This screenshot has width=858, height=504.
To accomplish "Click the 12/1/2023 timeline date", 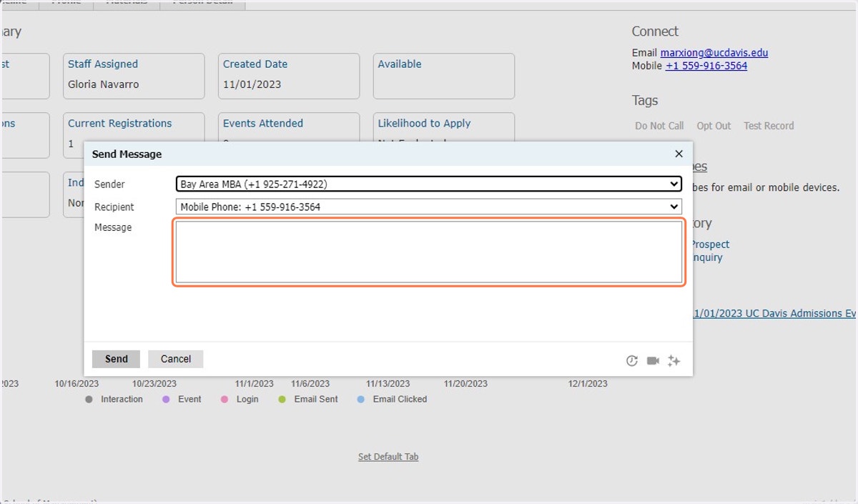I will (588, 384).
